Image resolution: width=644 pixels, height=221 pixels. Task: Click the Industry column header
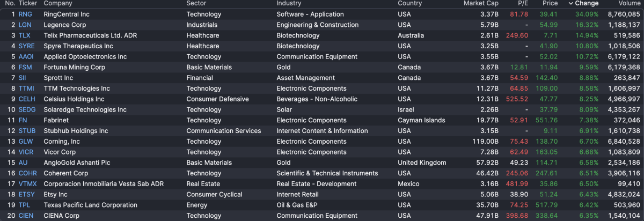coord(289,3)
